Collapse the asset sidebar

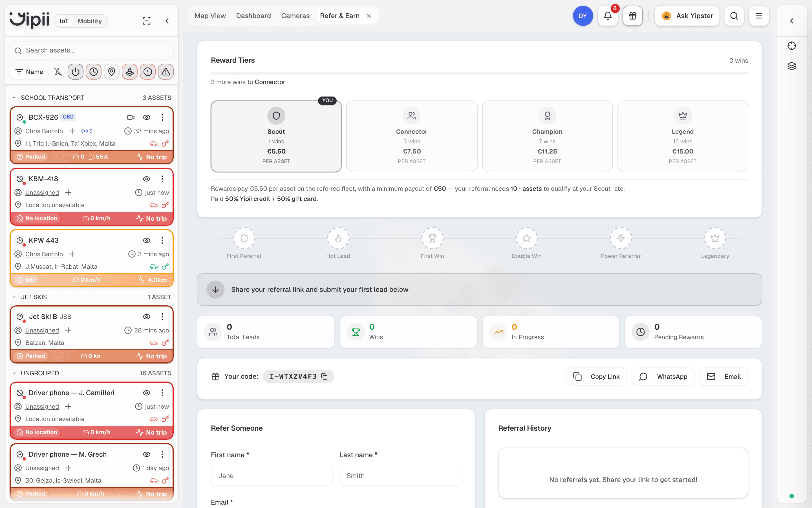167,21
